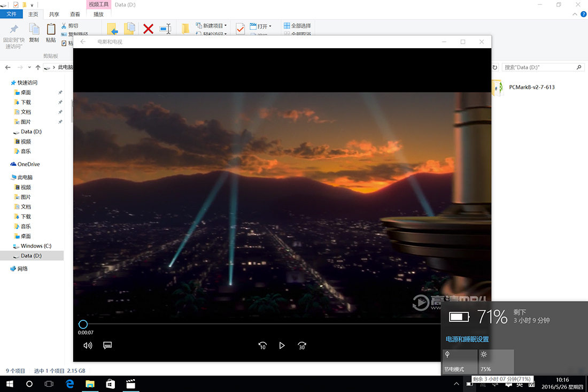Image resolution: width=588 pixels, height=392 pixels.
Task: Open Pictures (图片) under Quick access
Action: 26,121
